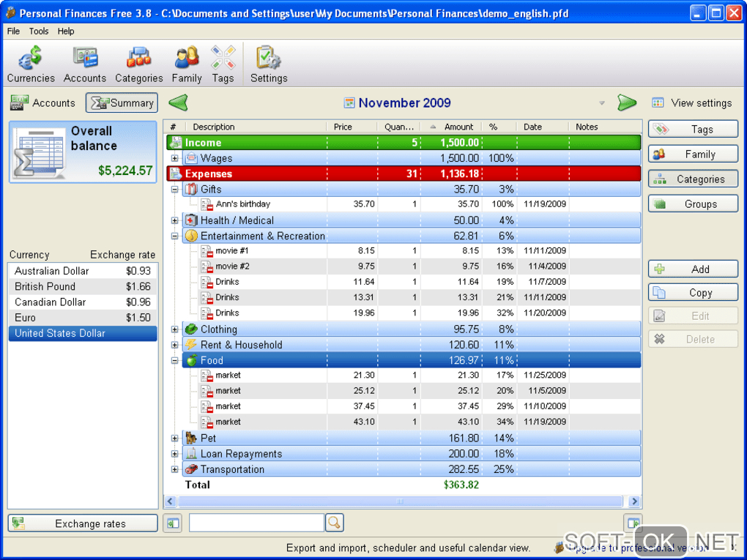Switch to the Accounts view toggle
This screenshot has height=560, width=747.
(x=43, y=103)
